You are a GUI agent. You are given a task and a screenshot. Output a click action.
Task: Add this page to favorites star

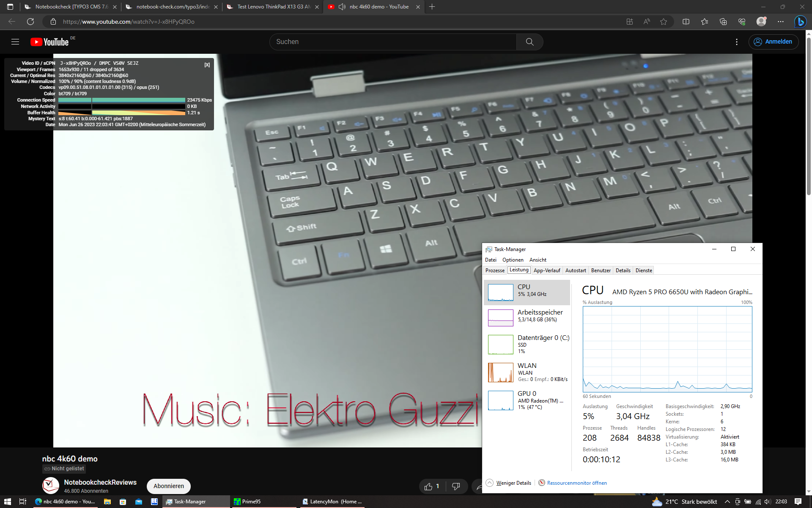tap(664, 22)
